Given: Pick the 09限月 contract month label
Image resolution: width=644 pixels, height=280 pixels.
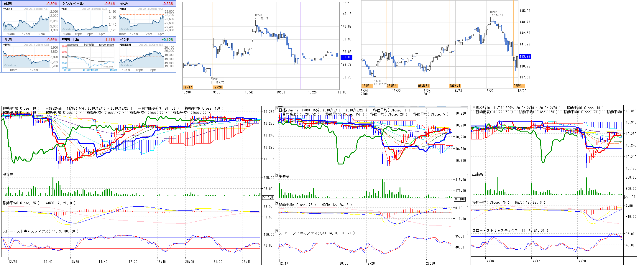Looking at the screenshot, I should click(455, 86).
